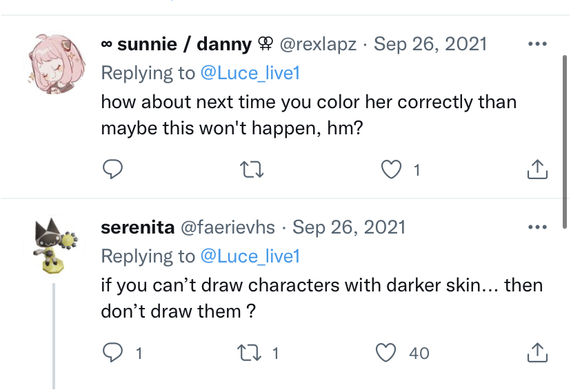Click the @faerievhs handle

(228, 227)
